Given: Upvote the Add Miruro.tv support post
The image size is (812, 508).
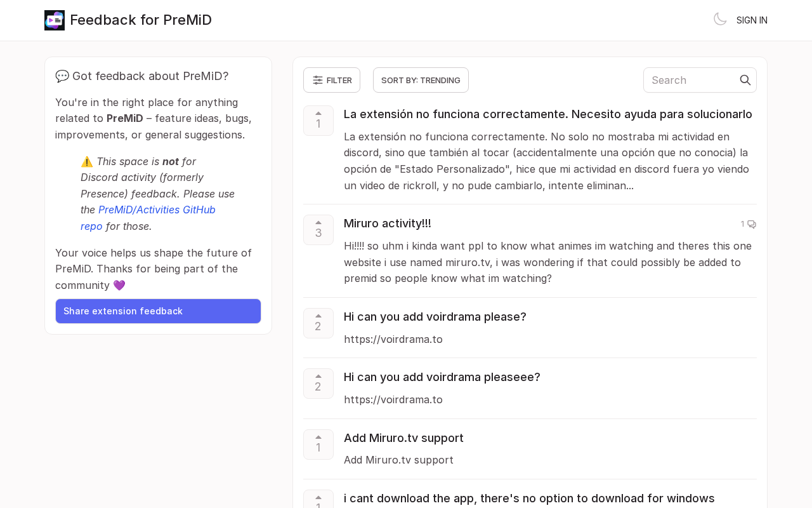Looking at the screenshot, I should click(318, 444).
